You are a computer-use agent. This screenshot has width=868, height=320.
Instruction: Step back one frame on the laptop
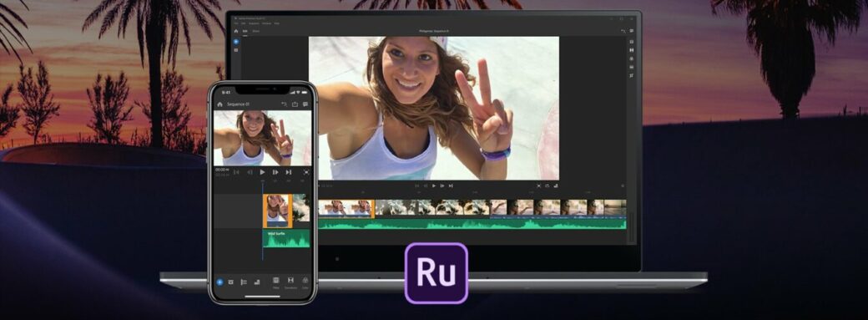click(426, 185)
